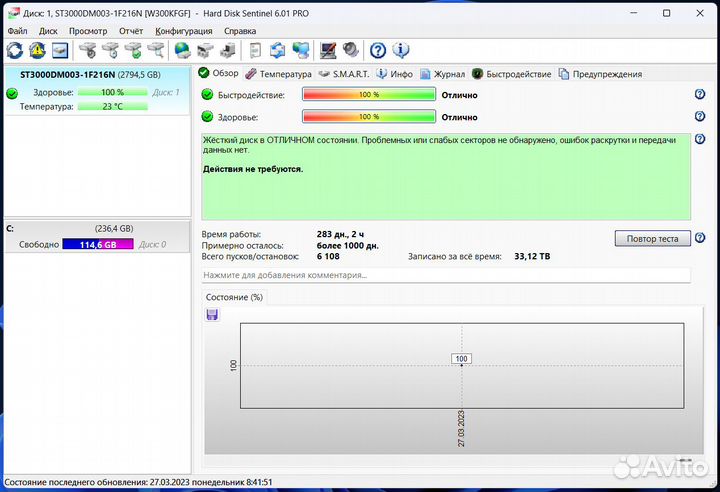
Task: Click the help icon next to Повтор теста
Action: tap(700, 238)
